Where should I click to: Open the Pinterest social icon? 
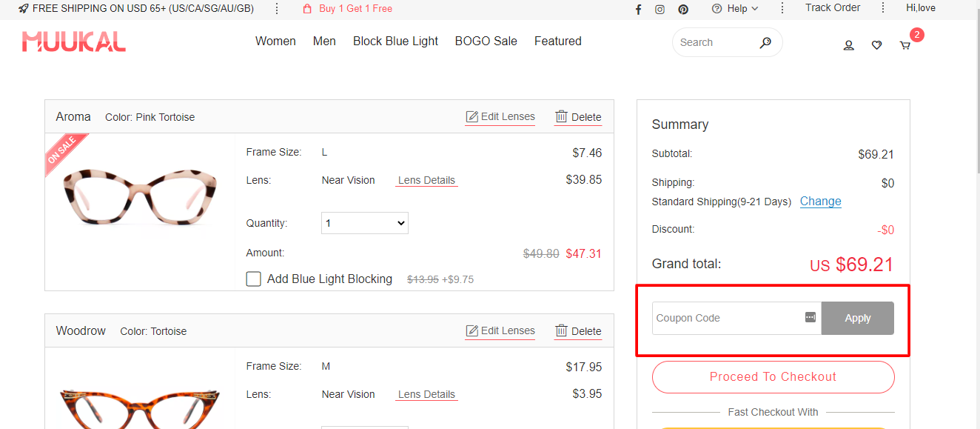click(x=683, y=9)
